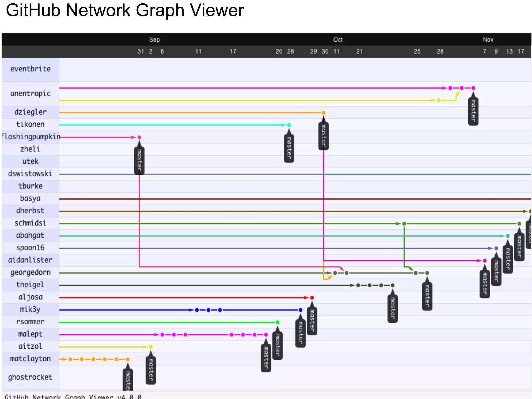The height and width of the screenshot is (399, 532).
Task: Click the red commit dot on aljosa row
Action: pos(312,298)
